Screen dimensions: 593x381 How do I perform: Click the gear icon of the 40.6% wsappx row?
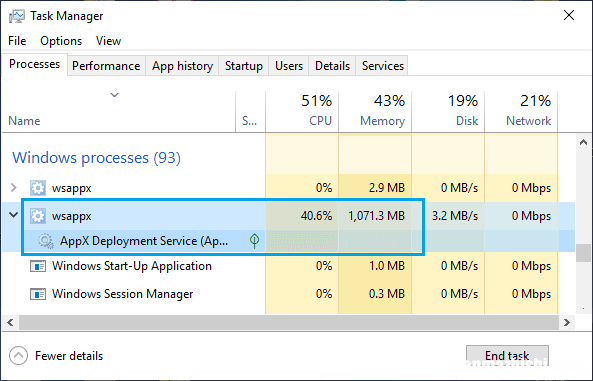click(x=38, y=216)
